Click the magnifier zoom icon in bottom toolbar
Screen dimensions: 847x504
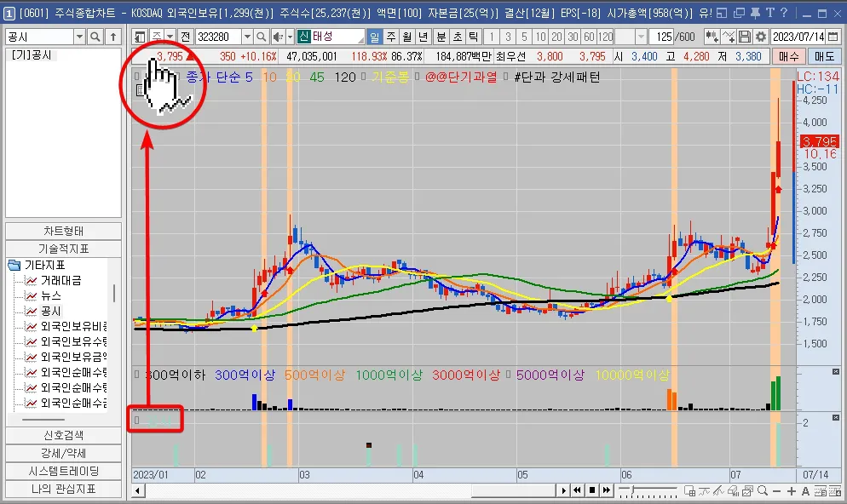[x=762, y=490]
